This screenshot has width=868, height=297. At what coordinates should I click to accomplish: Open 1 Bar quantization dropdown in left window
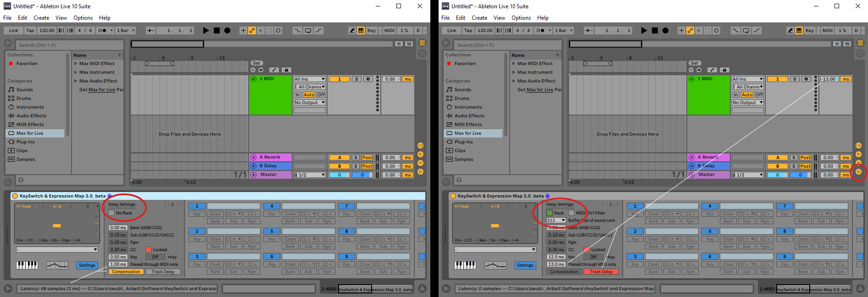(126, 31)
